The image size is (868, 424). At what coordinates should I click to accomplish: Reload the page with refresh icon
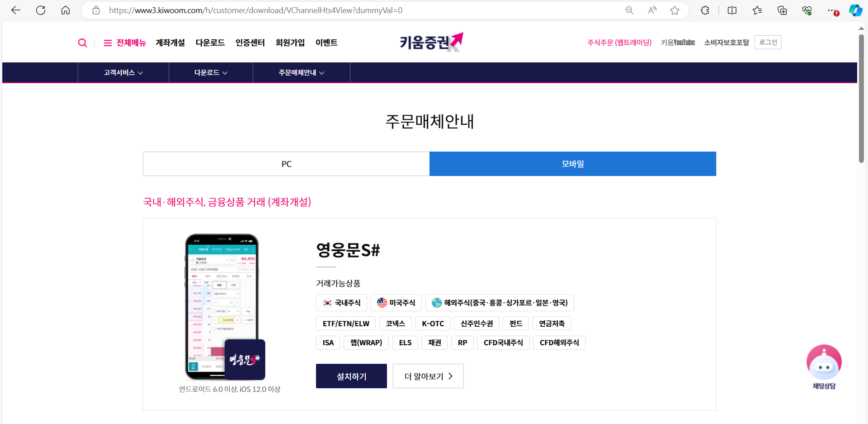(x=41, y=10)
